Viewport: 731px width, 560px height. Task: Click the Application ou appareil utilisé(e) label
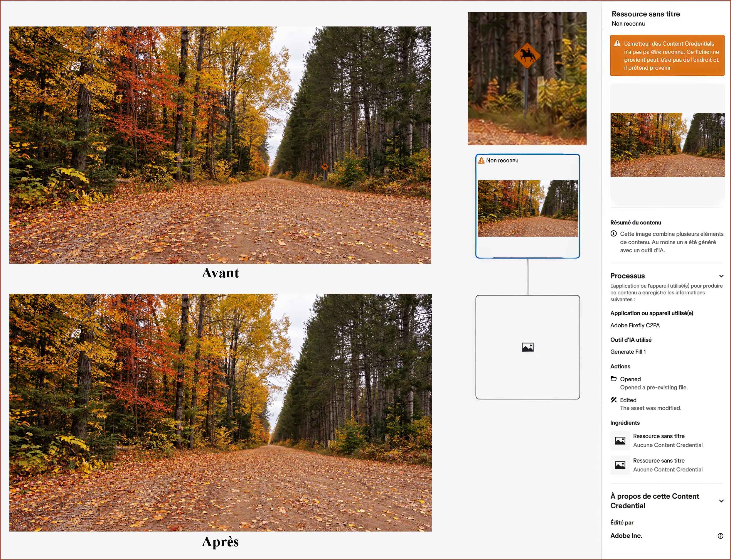[651, 313]
